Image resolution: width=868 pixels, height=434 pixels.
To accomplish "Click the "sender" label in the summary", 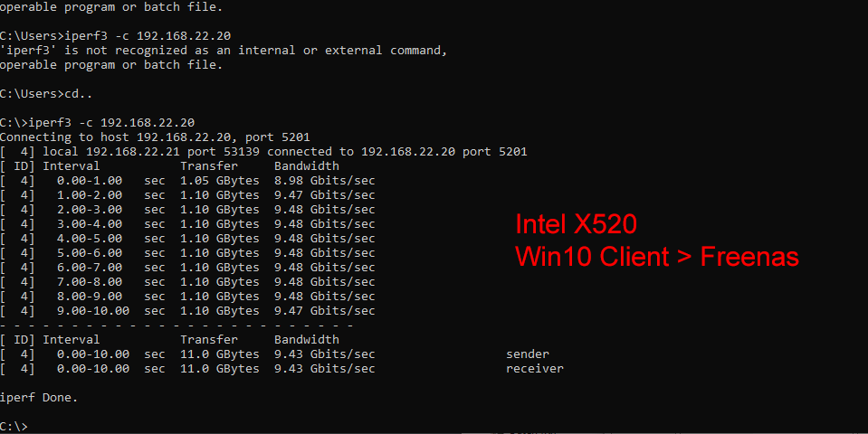I will 528,354.
